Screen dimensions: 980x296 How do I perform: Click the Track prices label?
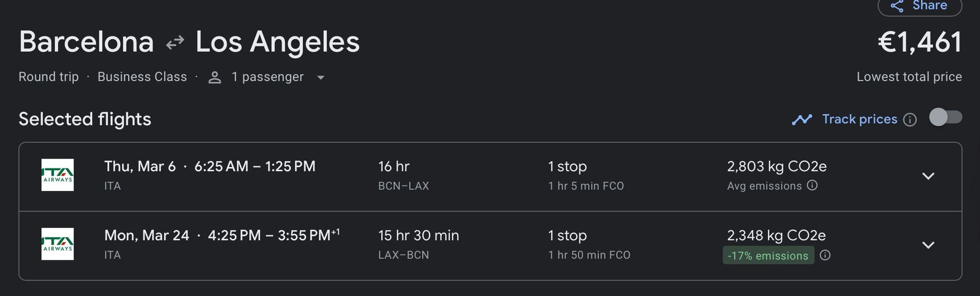pyautogui.click(x=859, y=119)
